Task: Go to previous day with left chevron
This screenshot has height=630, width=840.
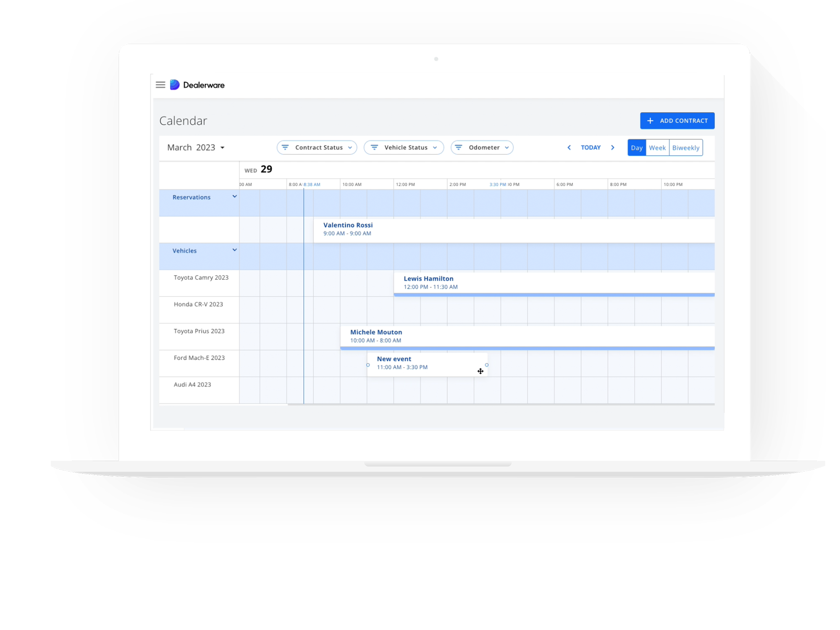Action: click(x=569, y=147)
